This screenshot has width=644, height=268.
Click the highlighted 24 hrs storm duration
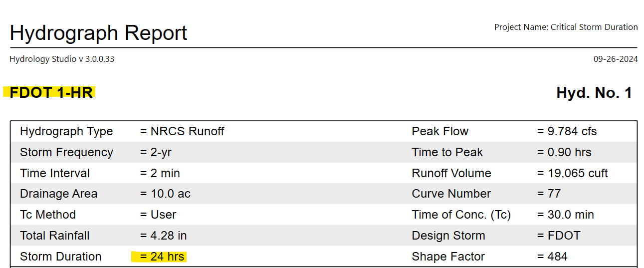(162, 257)
